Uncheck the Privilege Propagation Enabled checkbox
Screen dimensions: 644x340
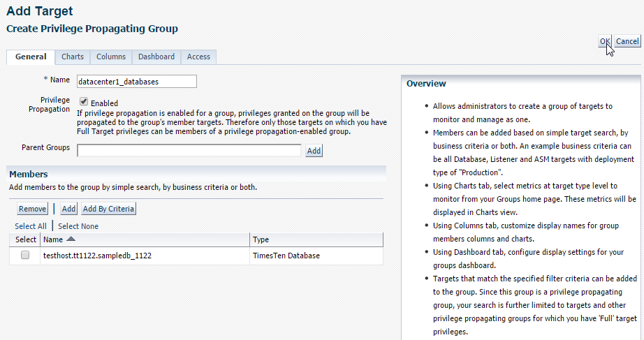(84, 101)
